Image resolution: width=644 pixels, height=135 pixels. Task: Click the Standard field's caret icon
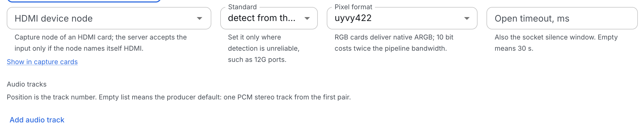[x=307, y=18]
